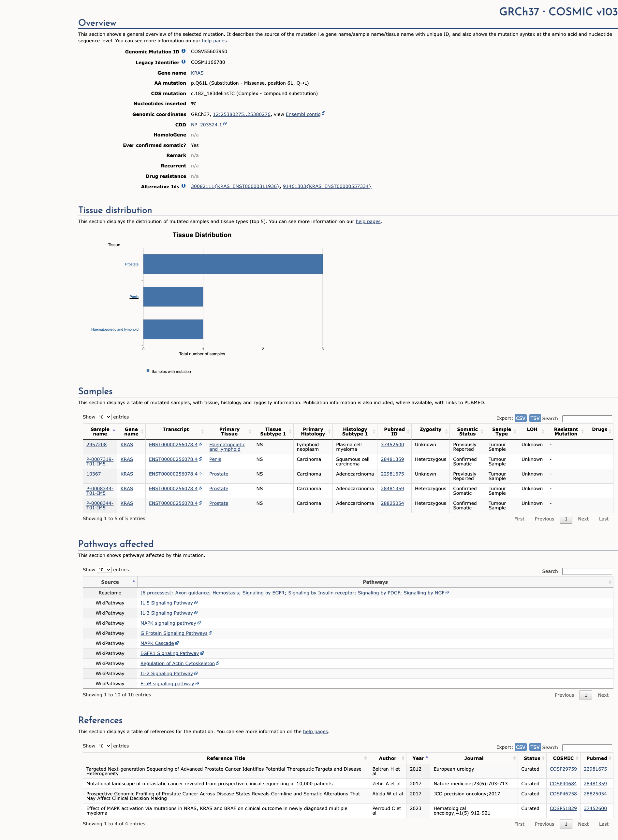Image resolution: width=618 pixels, height=840 pixels.
Task: Click Haematopoietic and lymphoid chart label
Action: pyautogui.click(x=115, y=329)
